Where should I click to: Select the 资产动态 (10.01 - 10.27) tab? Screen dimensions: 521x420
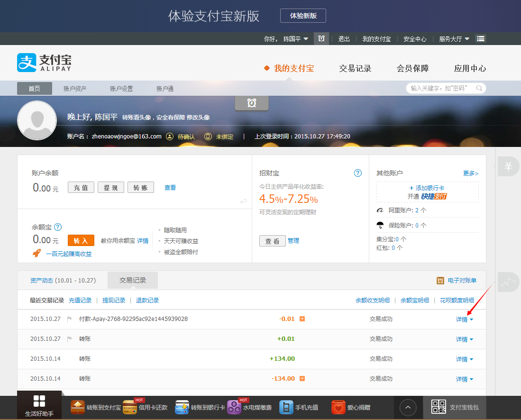pos(63,281)
